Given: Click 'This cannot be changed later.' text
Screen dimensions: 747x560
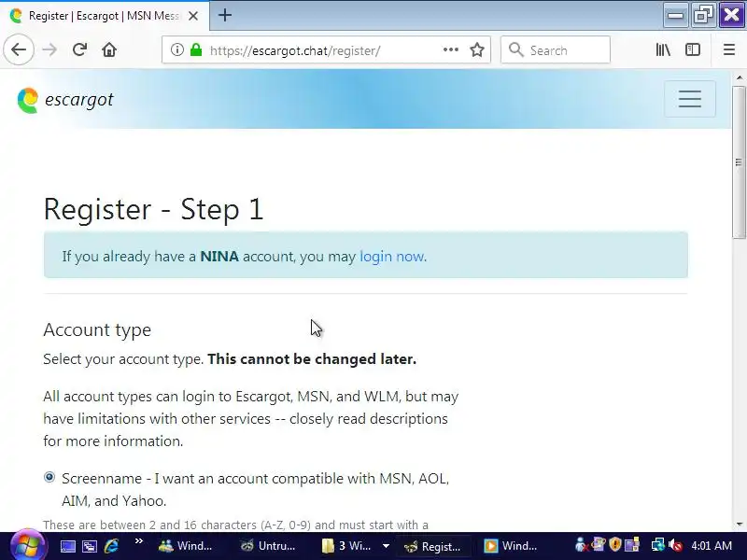Looking at the screenshot, I should coord(312,359).
